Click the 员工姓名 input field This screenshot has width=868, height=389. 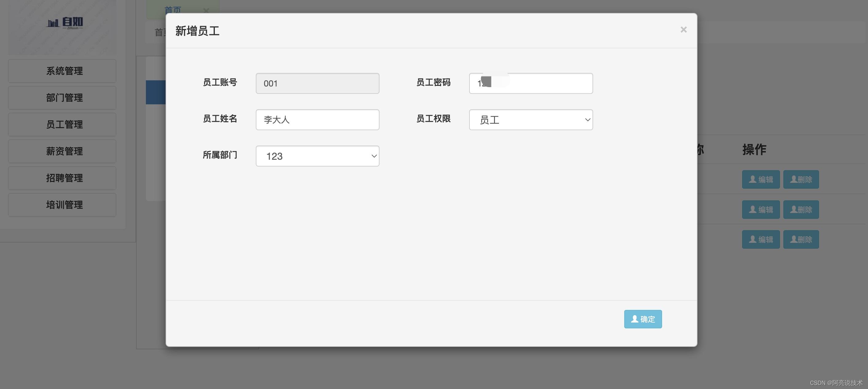pyautogui.click(x=317, y=120)
